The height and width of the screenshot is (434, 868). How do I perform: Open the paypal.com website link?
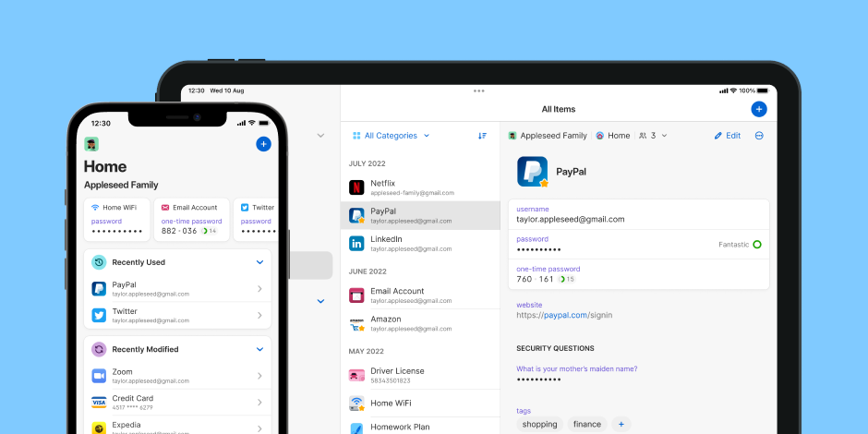pyautogui.click(x=564, y=315)
